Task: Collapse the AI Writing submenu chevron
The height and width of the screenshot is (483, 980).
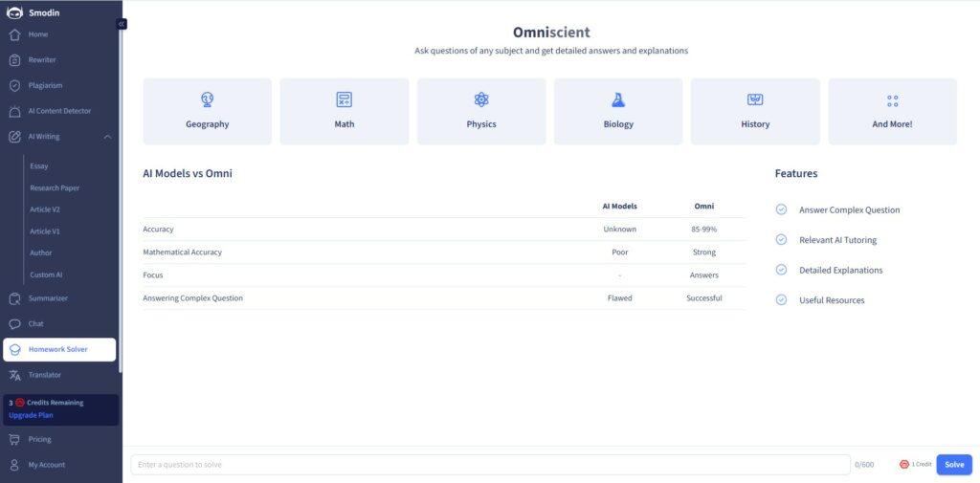Action: (107, 137)
